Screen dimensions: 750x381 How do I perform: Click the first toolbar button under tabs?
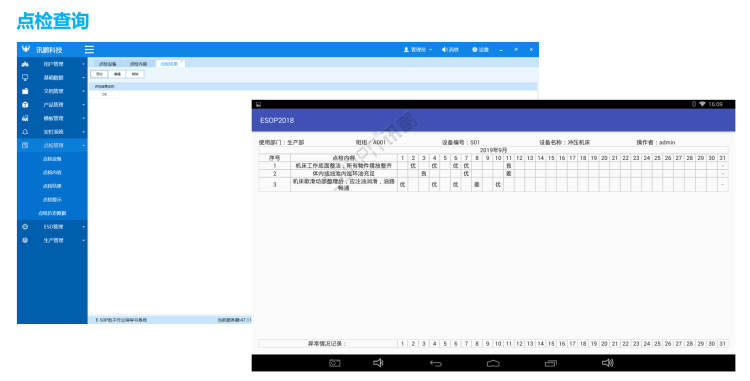pyautogui.click(x=99, y=74)
